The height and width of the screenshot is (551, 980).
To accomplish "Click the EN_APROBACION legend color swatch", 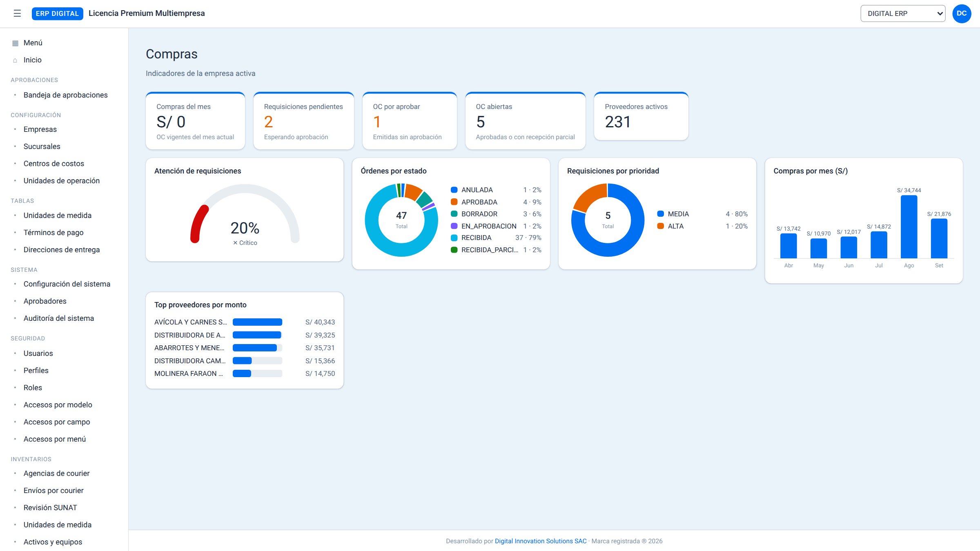I will click(454, 226).
